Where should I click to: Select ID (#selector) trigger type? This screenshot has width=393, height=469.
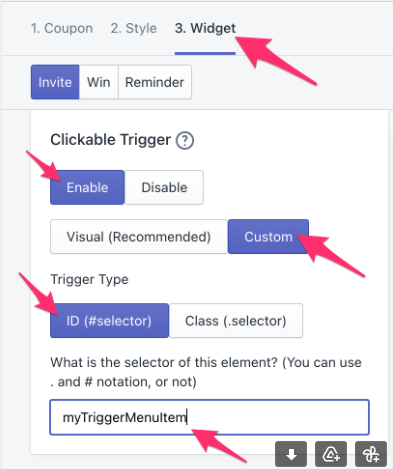coord(109,321)
